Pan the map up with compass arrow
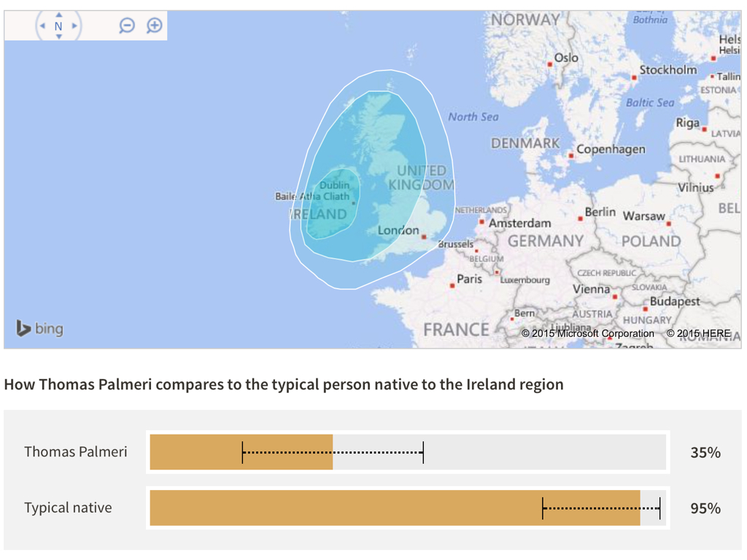The height and width of the screenshot is (560, 747). click(x=58, y=15)
